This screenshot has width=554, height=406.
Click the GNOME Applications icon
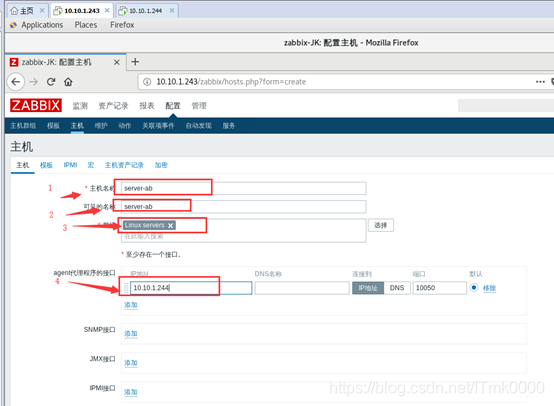[x=13, y=25]
